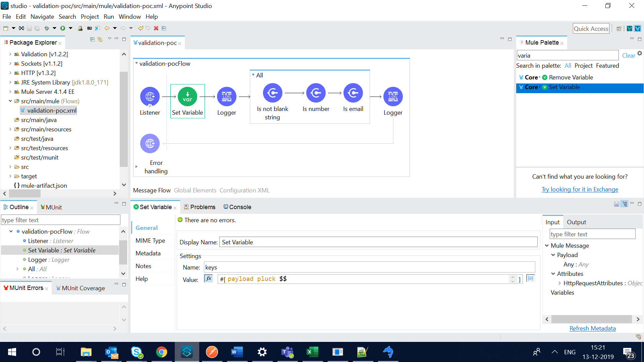This screenshot has height=362, width=644.
Task: Click the Refresh Metadata link
Action: pyautogui.click(x=592, y=328)
